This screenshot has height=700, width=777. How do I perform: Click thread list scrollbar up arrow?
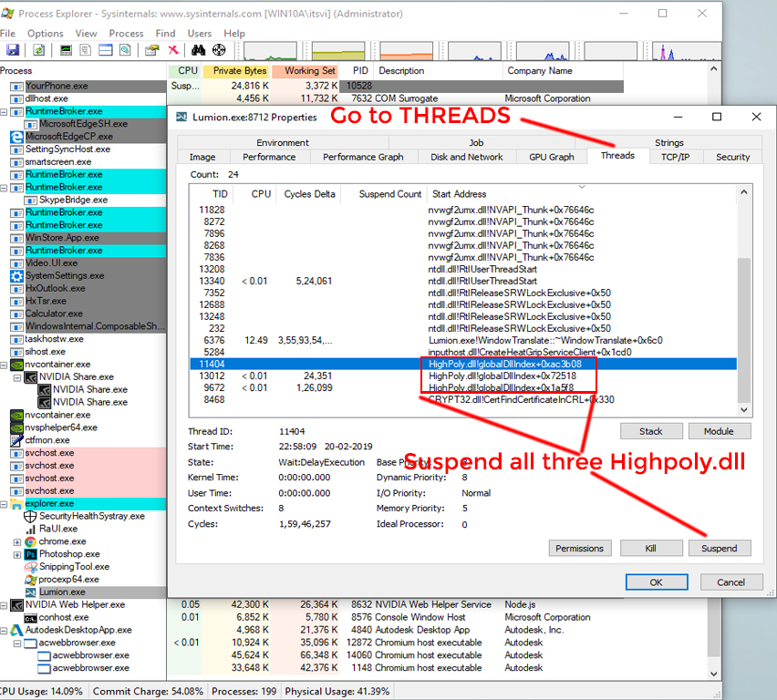coord(744,192)
